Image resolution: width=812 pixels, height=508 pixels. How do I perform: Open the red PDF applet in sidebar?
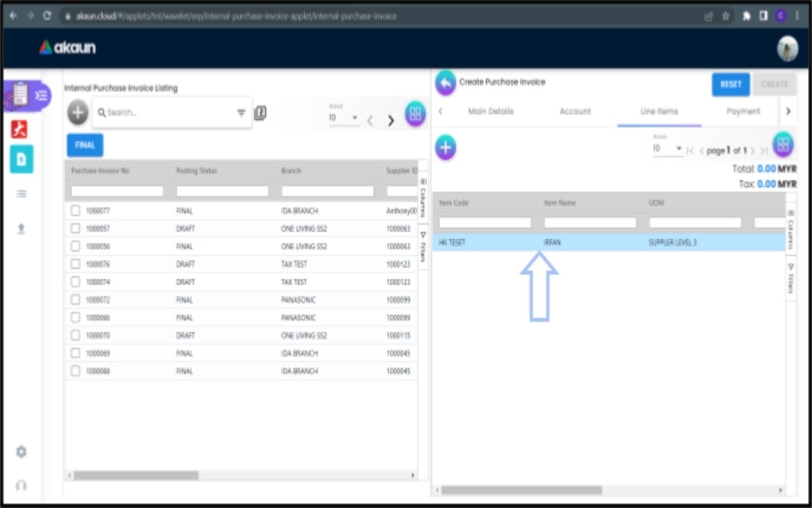[x=20, y=129]
